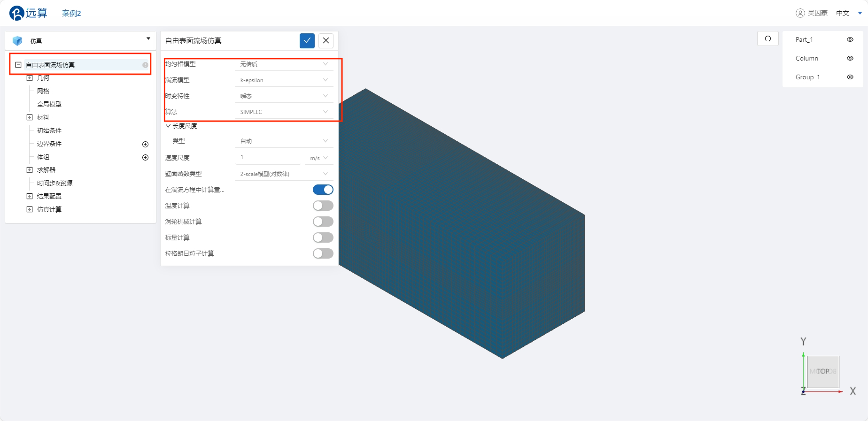Click the Column label in parts list
Screen dimensions: 868x421
click(807, 58)
